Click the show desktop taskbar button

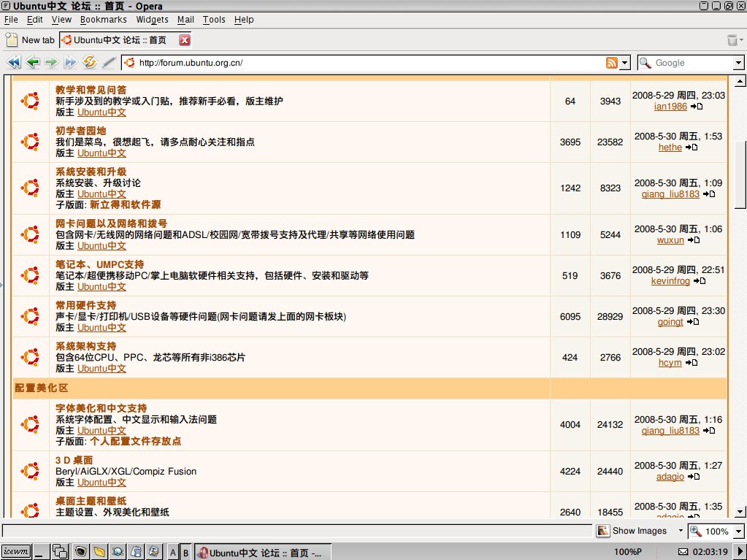coord(40,552)
